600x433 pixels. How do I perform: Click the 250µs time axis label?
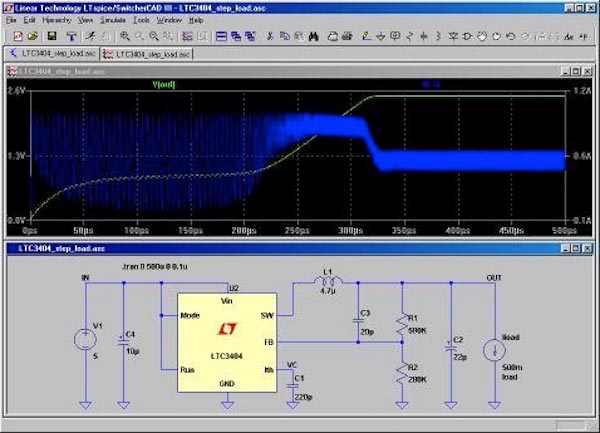coord(297,230)
